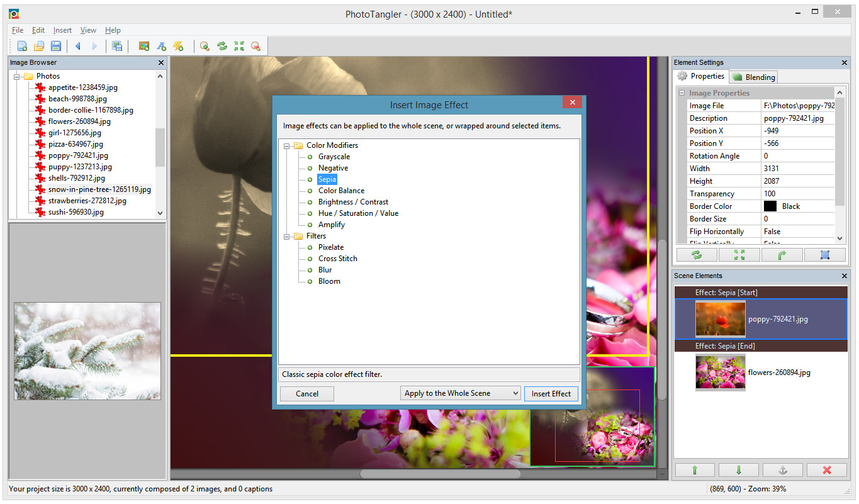The width and height of the screenshot is (859, 504).
Task: Export the scene with the image-save toolbar icon
Action: (x=117, y=45)
